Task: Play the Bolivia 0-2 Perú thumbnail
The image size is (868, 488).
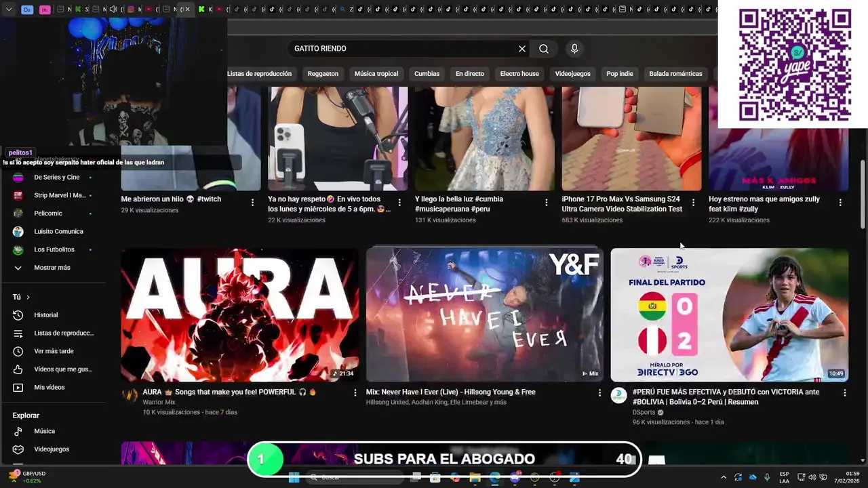Action: (730, 315)
